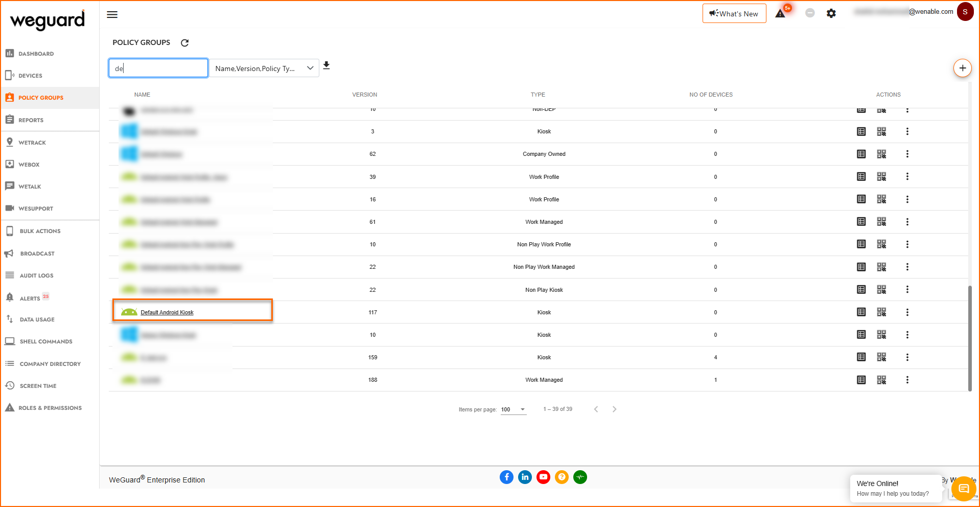Open QR code for Default Android Kiosk
Image resolution: width=980 pixels, height=507 pixels.
coord(881,312)
